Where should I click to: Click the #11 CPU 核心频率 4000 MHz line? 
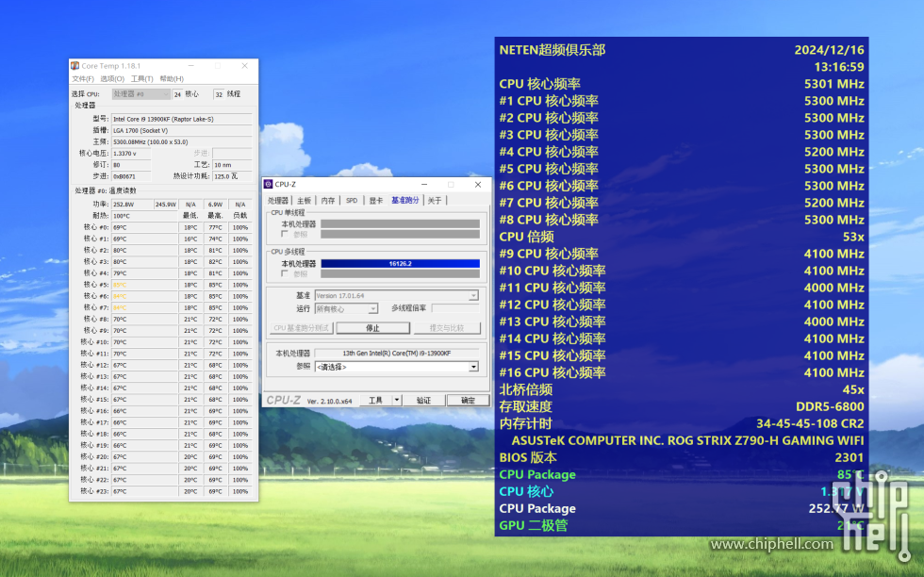[681, 288]
